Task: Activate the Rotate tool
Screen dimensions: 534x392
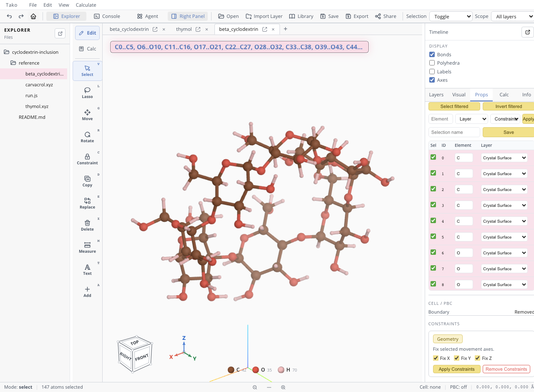Action: pos(87,137)
